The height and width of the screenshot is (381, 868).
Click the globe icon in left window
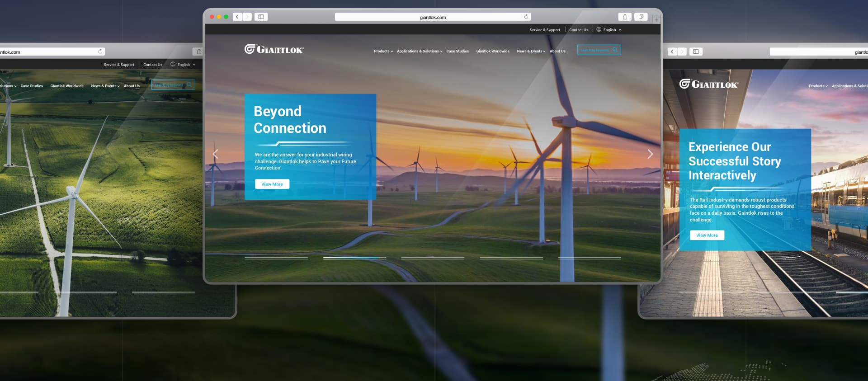(x=173, y=64)
